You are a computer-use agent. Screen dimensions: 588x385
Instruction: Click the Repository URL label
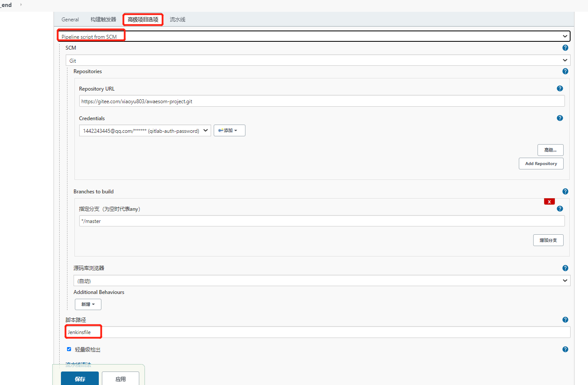click(97, 89)
